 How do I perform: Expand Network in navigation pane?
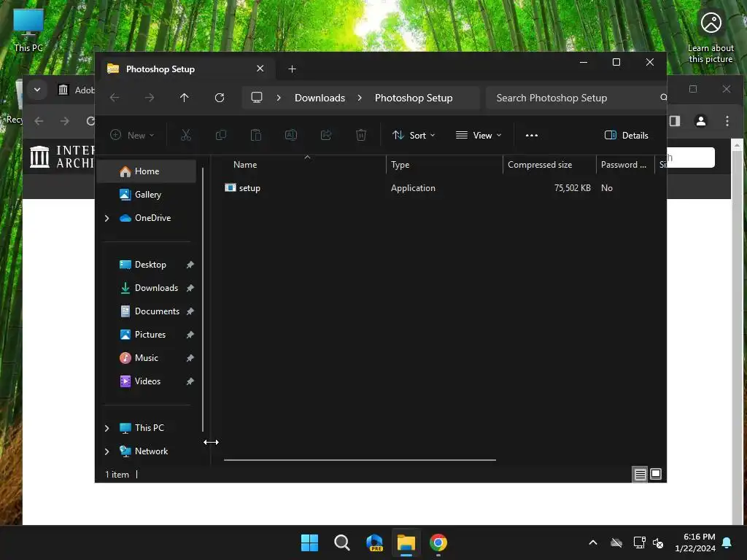point(107,451)
